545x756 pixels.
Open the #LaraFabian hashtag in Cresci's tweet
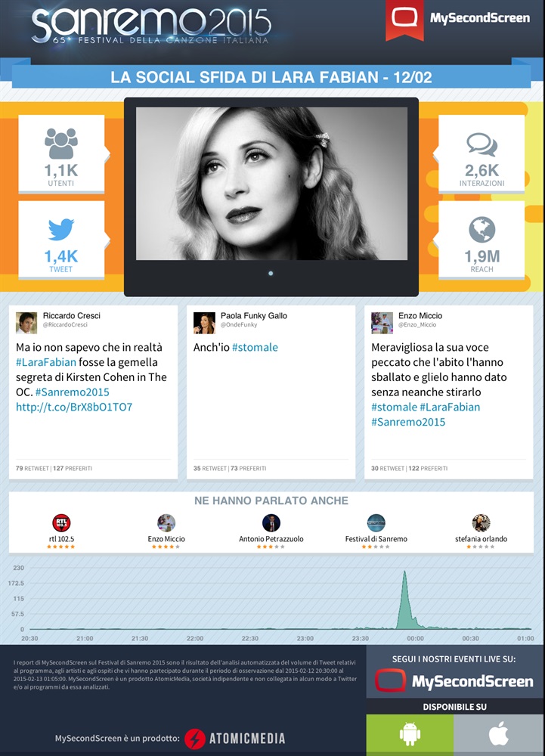click(46, 362)
